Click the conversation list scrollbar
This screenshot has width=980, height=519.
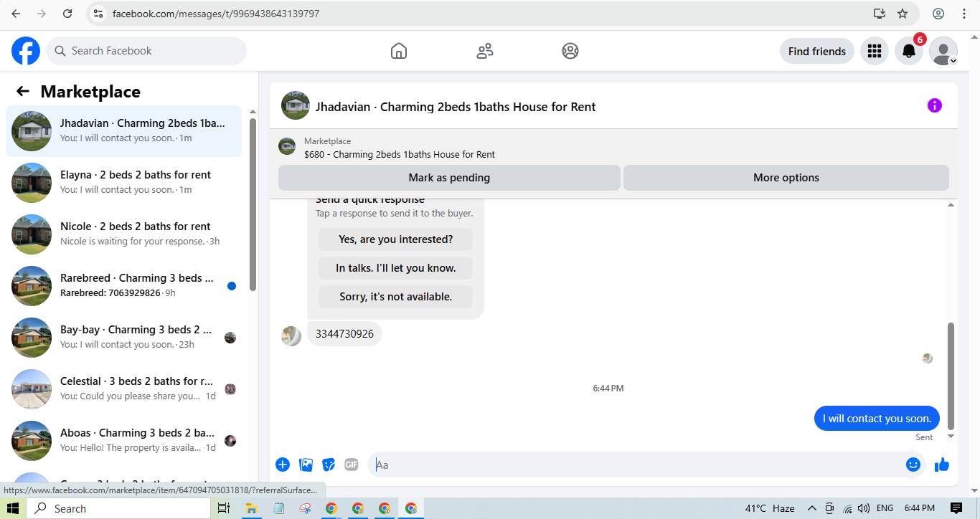[x=253, y=204]
